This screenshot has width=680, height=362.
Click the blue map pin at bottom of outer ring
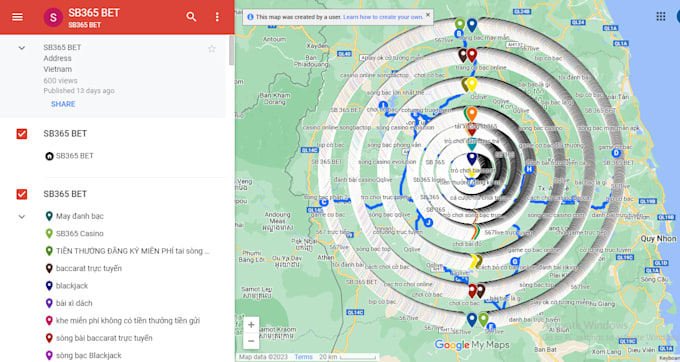pyautogui.click(x=472, y=320)
